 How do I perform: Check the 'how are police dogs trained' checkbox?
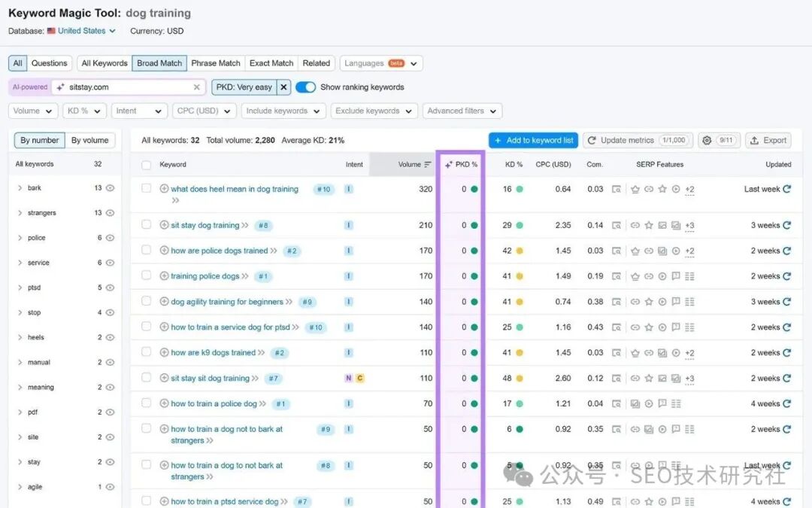[147, 250]
